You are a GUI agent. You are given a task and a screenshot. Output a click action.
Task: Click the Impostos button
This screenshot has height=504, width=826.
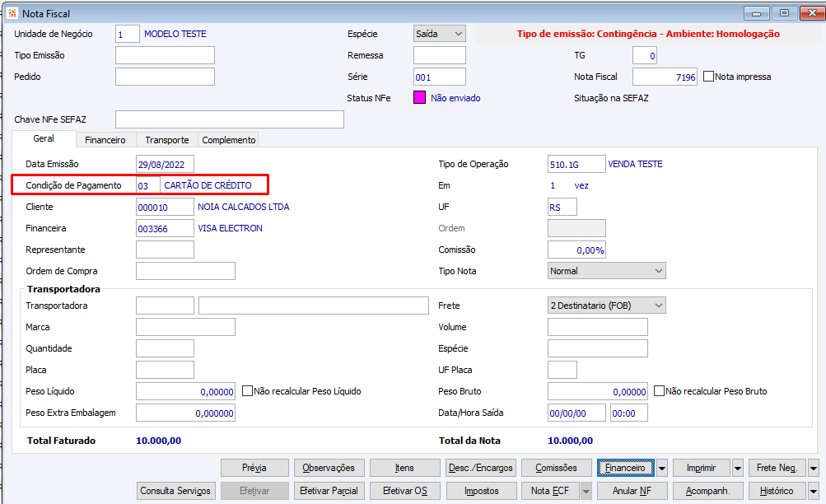(x=480, y=491)
